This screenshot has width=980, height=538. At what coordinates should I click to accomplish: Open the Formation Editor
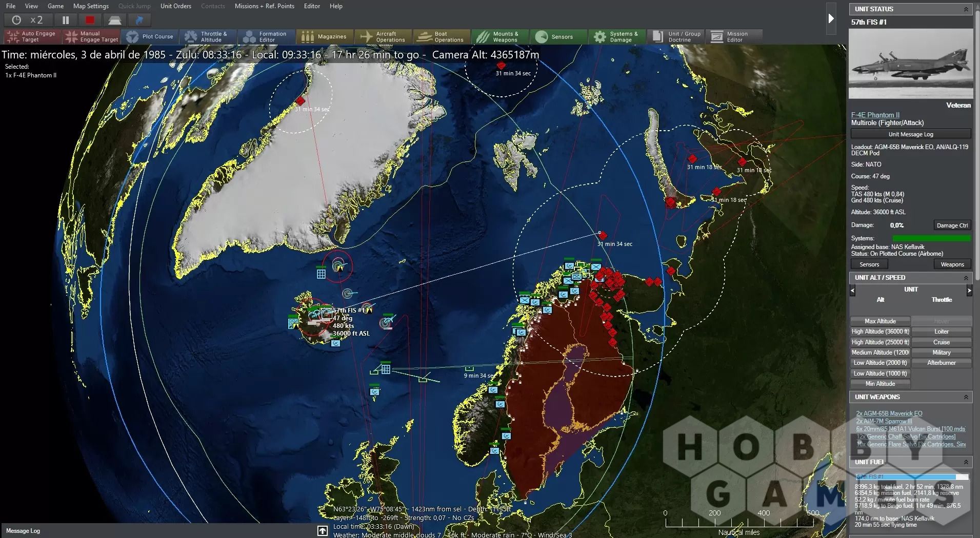click(267, 36)
